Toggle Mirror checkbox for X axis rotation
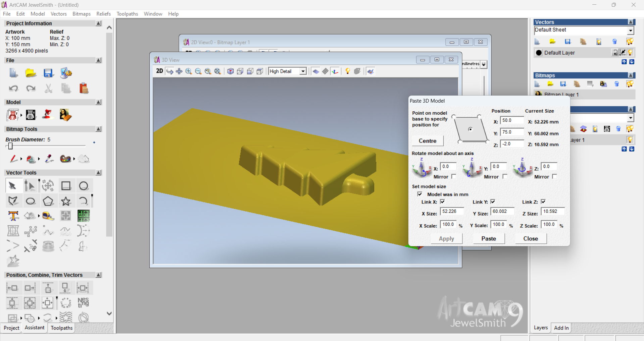This screenshot has height=341, width=644. pos(454,176)
